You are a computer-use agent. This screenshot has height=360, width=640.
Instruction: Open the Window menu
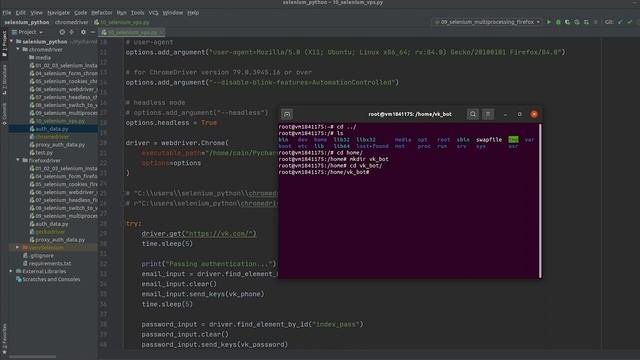pyautogui.click(x=173, y=13)
